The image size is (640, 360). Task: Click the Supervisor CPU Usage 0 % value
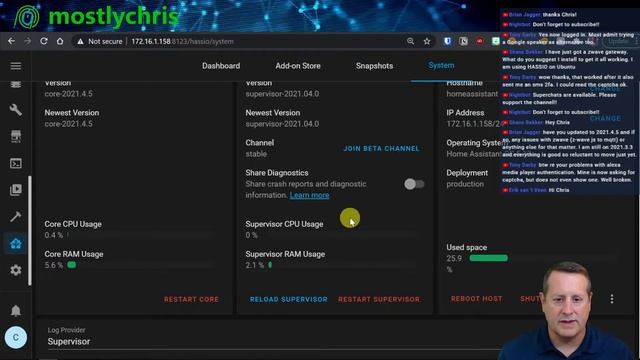click(251, 235)
